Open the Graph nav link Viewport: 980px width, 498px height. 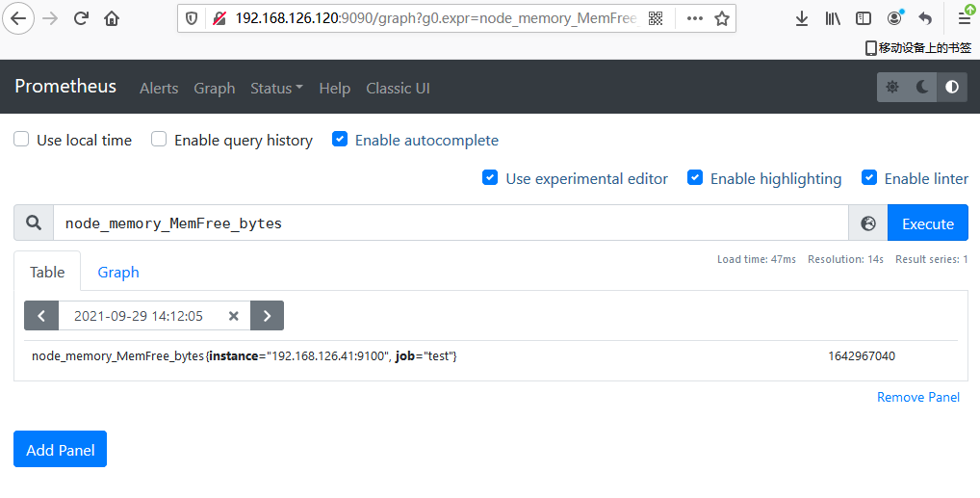click(x=215, y=89)
